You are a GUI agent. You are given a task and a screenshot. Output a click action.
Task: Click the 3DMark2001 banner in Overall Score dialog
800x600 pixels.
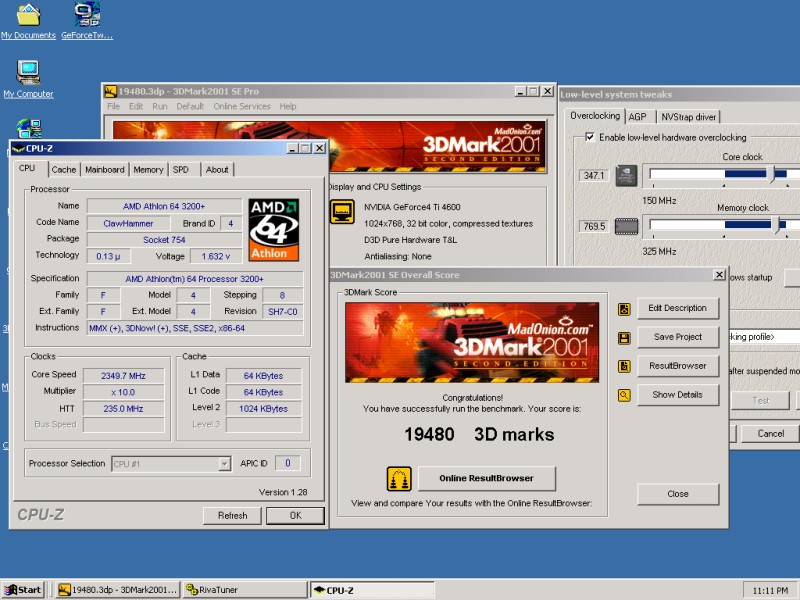[472, 342]
